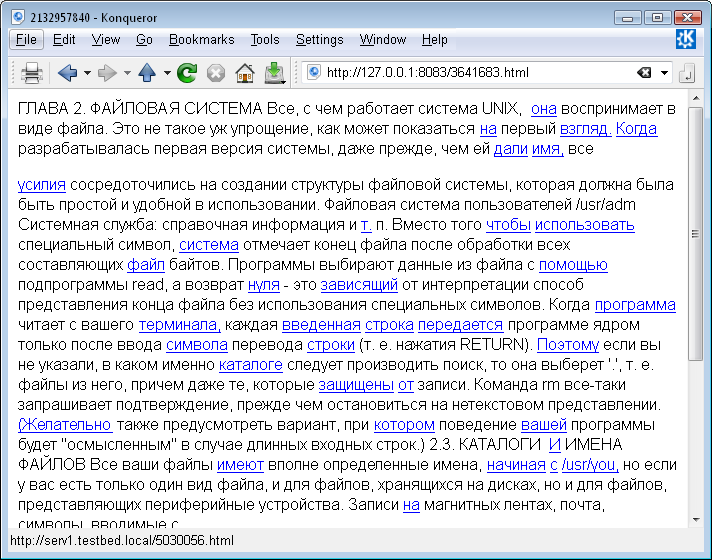Open the Help menu

(435, 40)
